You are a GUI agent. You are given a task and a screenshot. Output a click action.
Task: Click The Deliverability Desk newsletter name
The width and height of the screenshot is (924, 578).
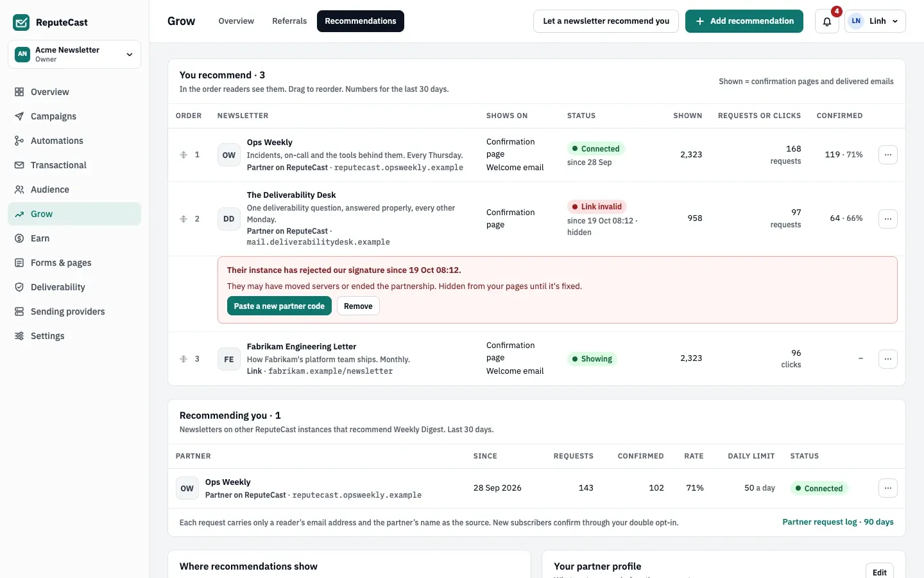(x=291, y=195)
